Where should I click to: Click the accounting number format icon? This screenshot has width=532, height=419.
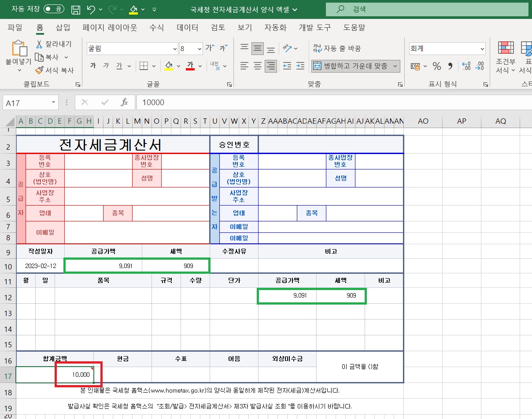(415, 66)
